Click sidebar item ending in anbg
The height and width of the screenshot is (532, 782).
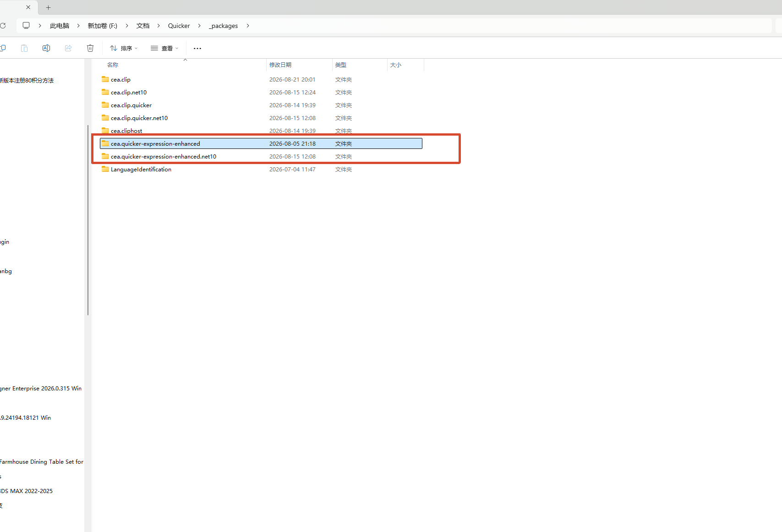[6, 271]
